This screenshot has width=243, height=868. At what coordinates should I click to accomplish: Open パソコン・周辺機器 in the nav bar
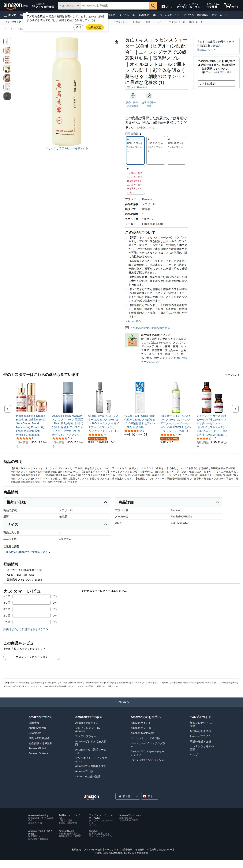[196, 15]
